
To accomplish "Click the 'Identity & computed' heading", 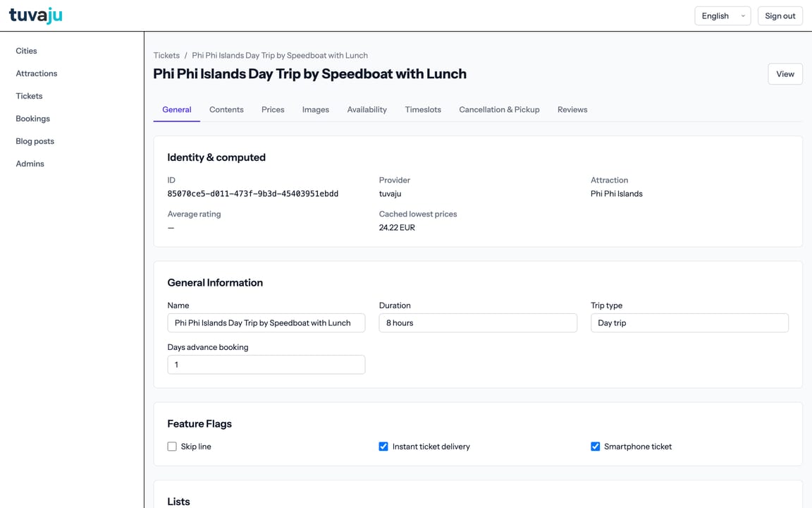I will click(x=216, y=157).
